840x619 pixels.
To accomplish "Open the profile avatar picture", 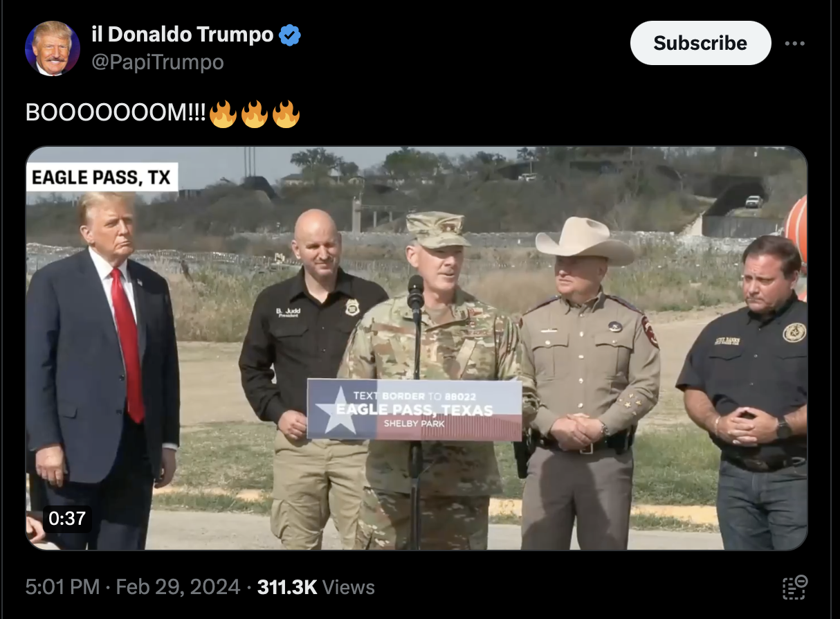I will 53,48.
